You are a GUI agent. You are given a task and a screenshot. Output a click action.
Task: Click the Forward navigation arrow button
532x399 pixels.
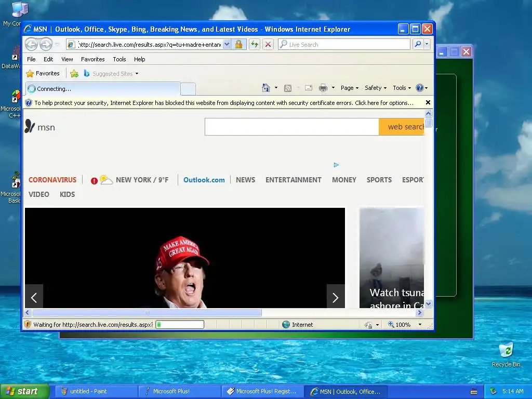tap(46, 45)
